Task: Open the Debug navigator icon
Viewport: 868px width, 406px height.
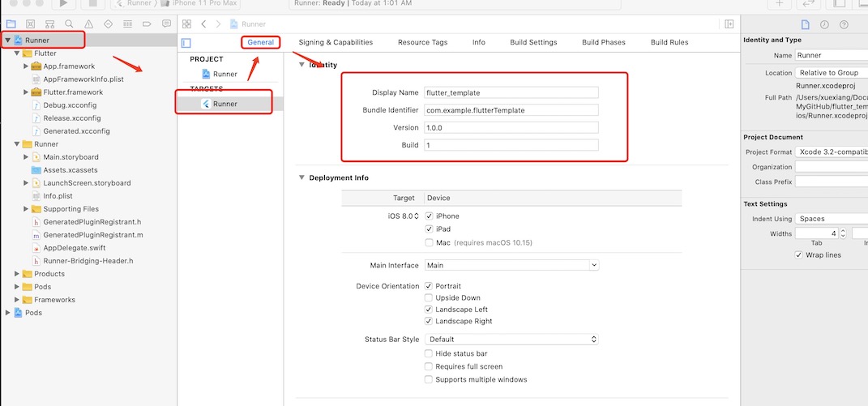Action: click(x=127, y=24)
